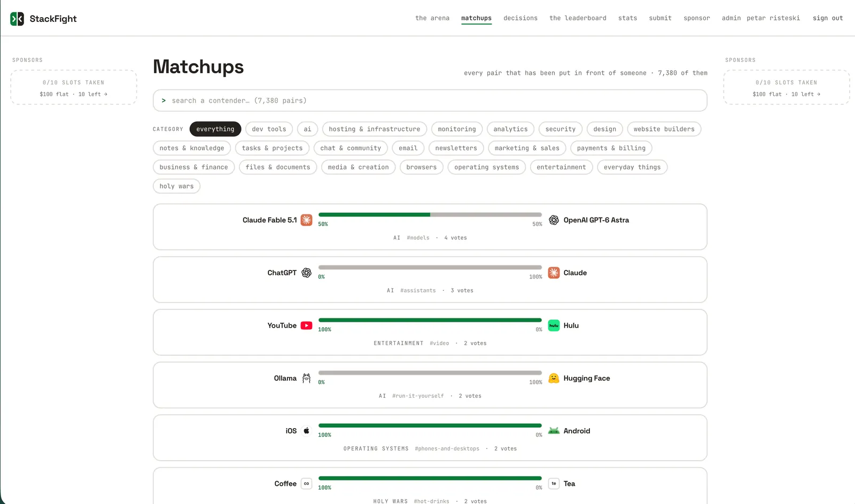Filter by entertainment category
855x504 pixels.
tap(561, 167)
